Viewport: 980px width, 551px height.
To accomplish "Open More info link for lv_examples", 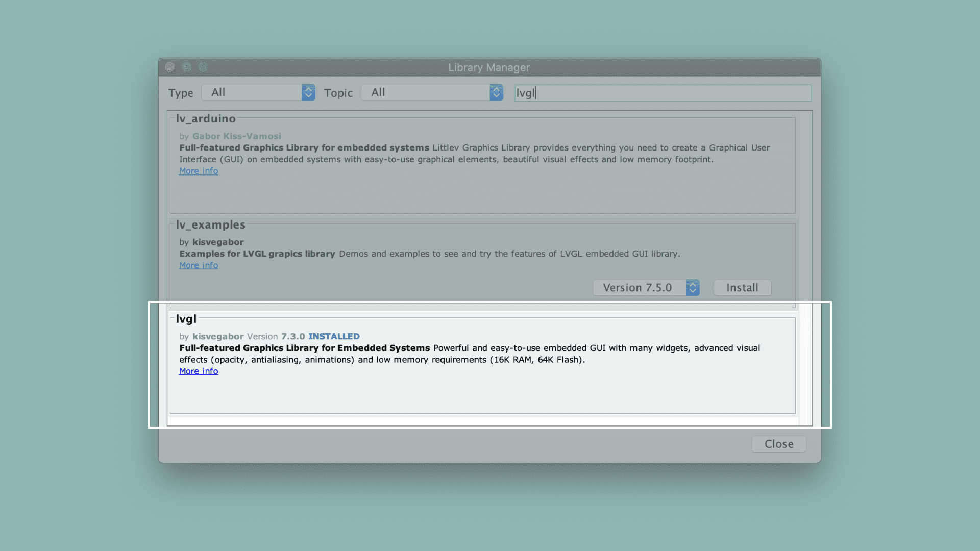I will pos(199,266).
